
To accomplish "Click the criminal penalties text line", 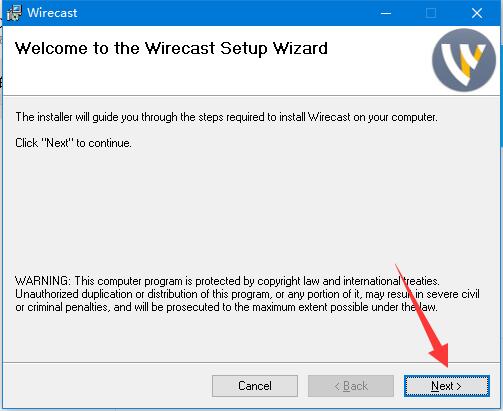I will point(226,307).
